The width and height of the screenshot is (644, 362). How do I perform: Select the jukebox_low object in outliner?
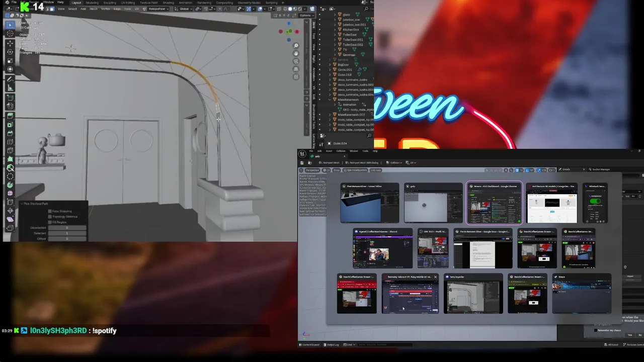tap(352, 20)
